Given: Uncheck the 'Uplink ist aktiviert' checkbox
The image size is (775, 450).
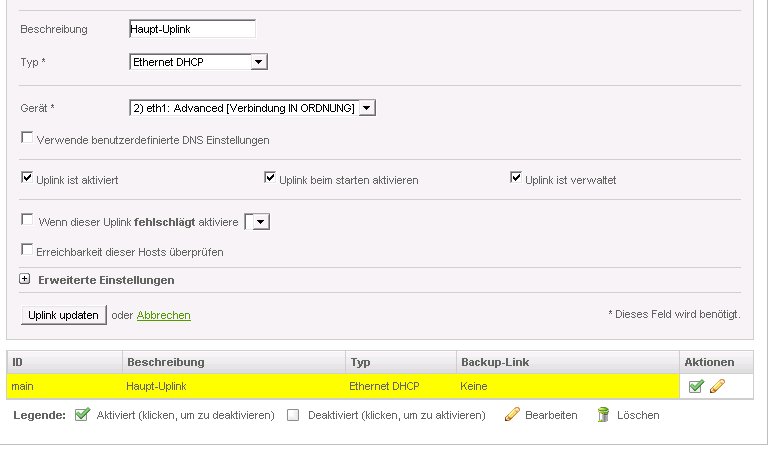Looking at the screenshot, I should 27,178.
